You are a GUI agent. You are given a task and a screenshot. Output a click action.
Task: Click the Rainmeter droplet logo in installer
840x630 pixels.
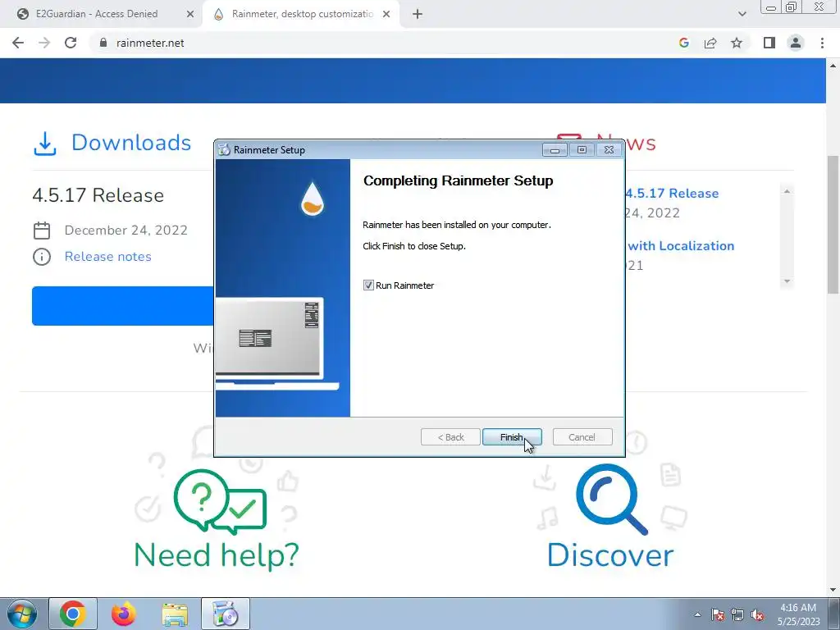[313, 199]
